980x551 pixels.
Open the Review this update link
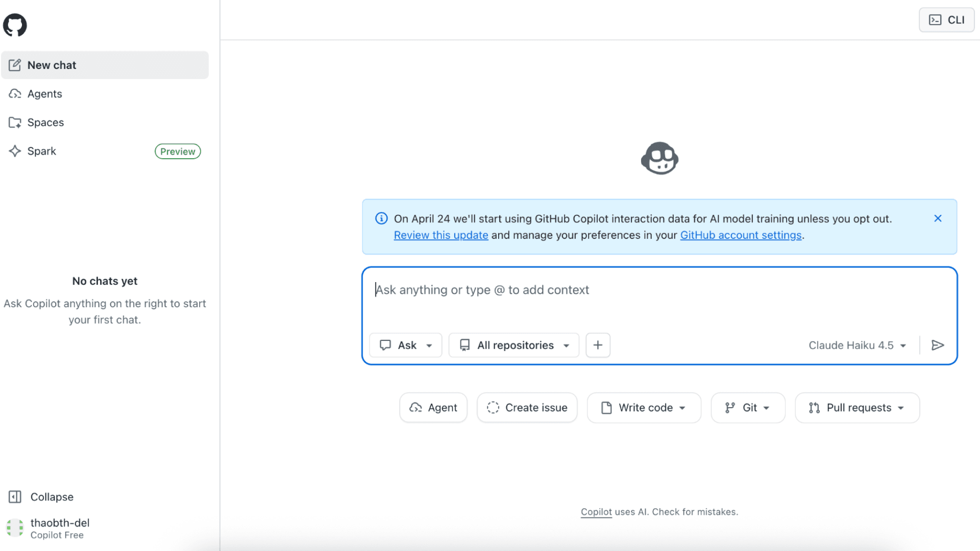tap(441, 235)
